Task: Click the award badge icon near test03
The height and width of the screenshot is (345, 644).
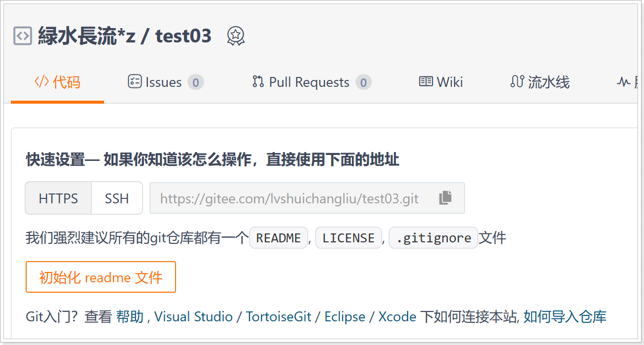Action: (x=236, y=36)
